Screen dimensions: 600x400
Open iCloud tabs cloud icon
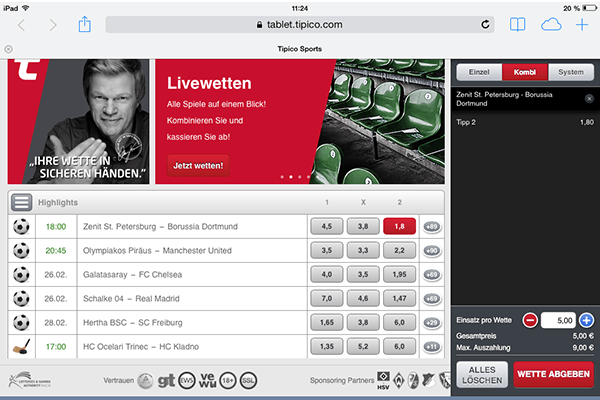tap(551, 25)
